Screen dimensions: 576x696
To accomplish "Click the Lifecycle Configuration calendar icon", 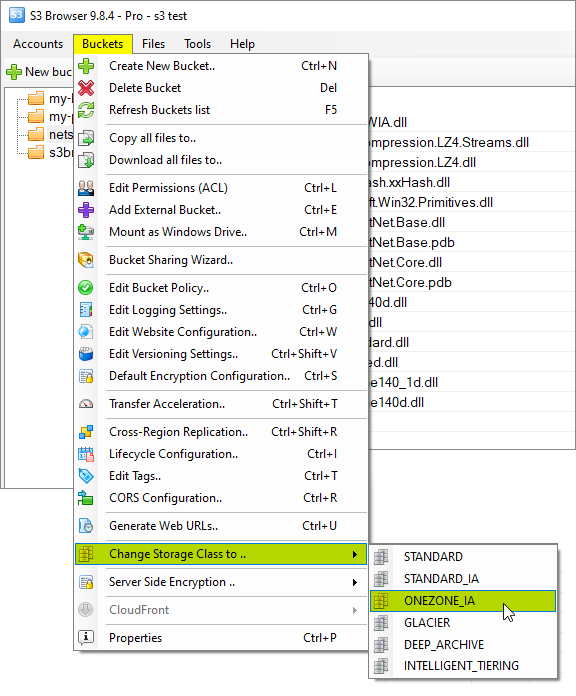I will (x=86, y=454).
